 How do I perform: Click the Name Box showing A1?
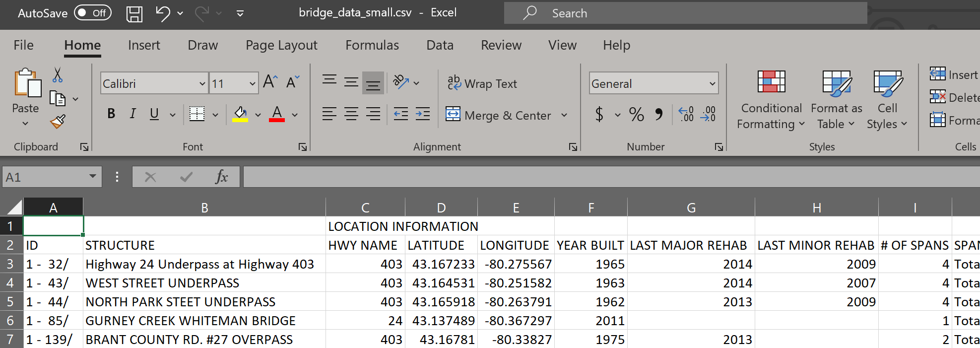pyautogui.click(x=52, y=177)
